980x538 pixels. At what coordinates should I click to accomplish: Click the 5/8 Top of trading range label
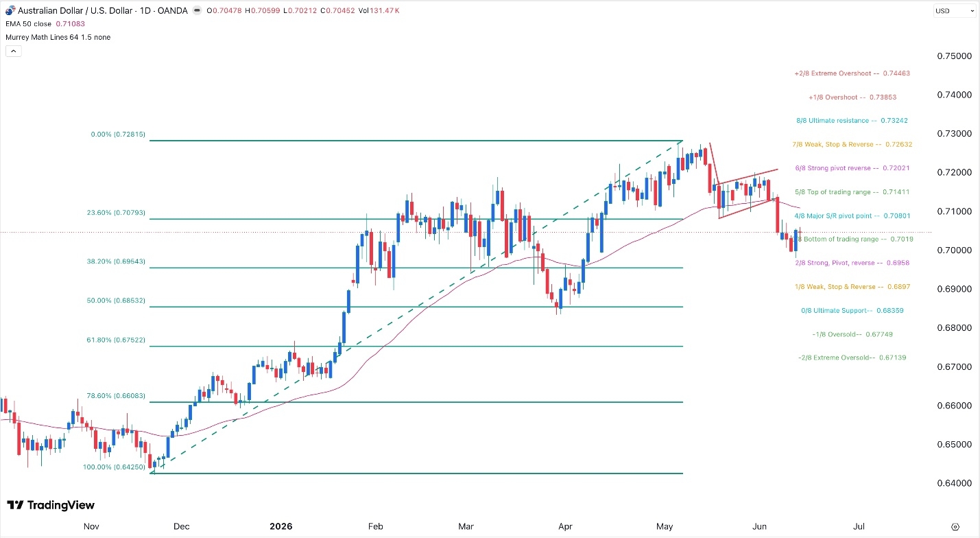(852, 192)
